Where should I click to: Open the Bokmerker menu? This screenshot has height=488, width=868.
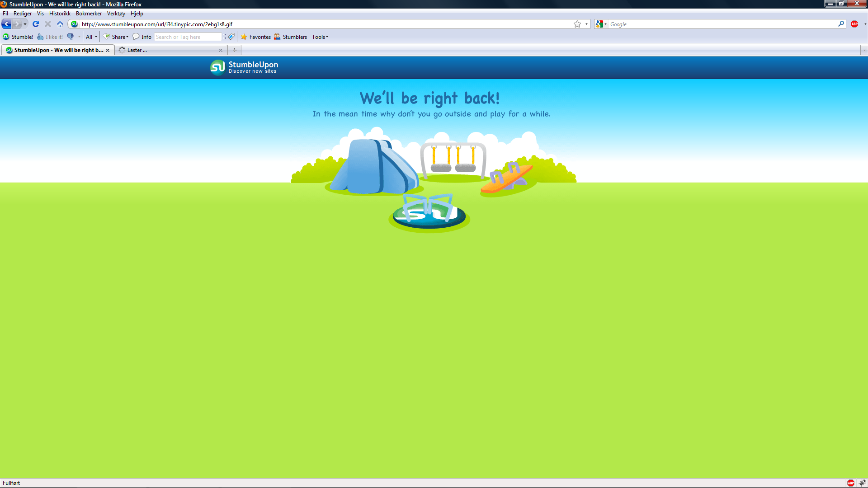89,14
